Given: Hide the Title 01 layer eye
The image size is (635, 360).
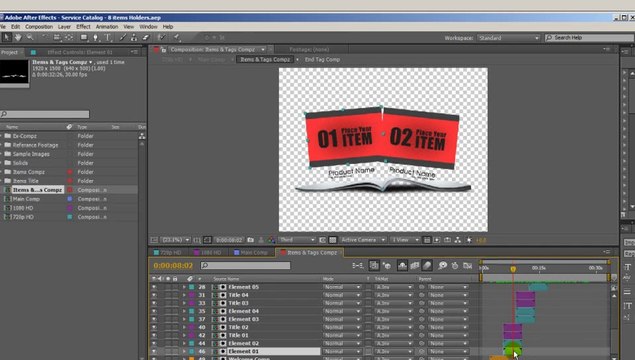Looking at the screenshot, I should tap(154, 335).
